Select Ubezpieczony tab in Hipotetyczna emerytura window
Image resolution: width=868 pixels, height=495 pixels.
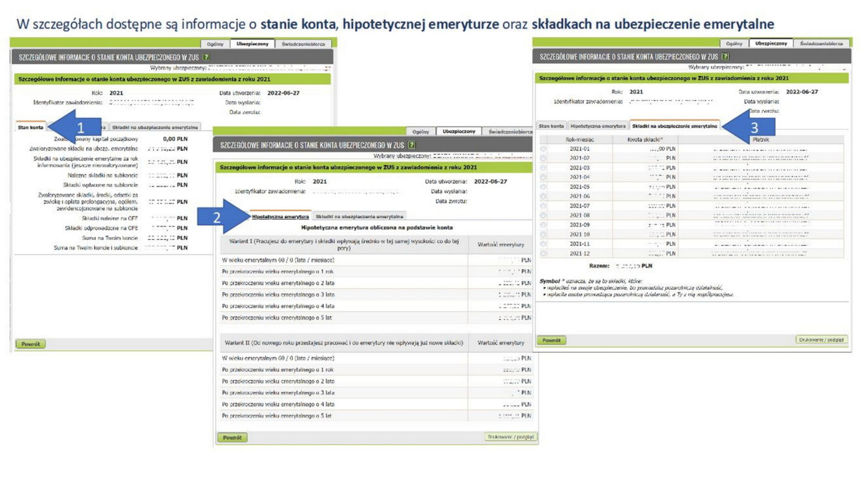pos(459,131)
